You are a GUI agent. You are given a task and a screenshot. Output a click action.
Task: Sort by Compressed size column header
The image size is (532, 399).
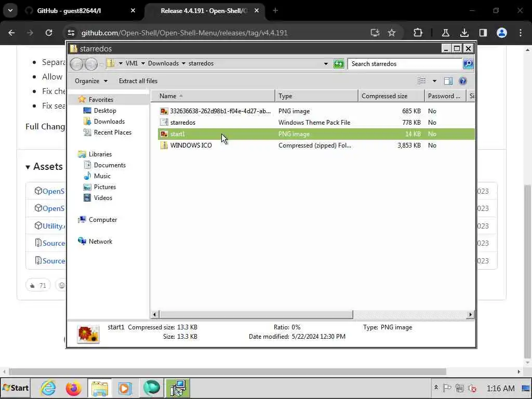(x=392, y=96)
